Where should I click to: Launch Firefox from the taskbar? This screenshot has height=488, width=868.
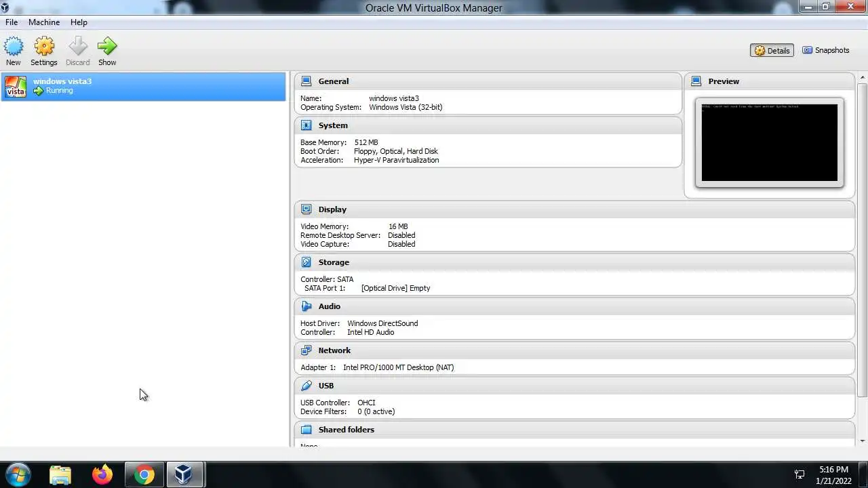click(x=102, y=474)
